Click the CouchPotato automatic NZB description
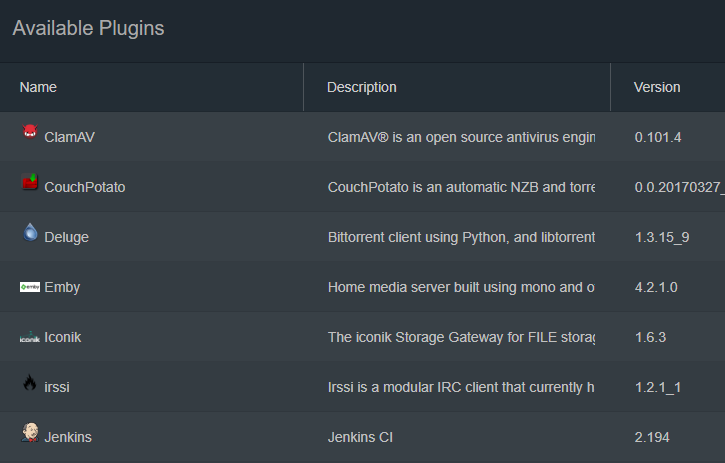The height and width of the screenshot is (463, 725). pyautogui.click(x=461, y=187)
